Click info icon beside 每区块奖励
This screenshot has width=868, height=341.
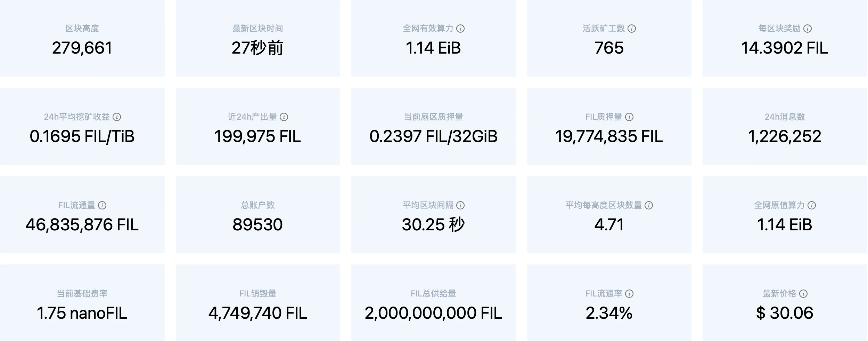pos(808,29)
